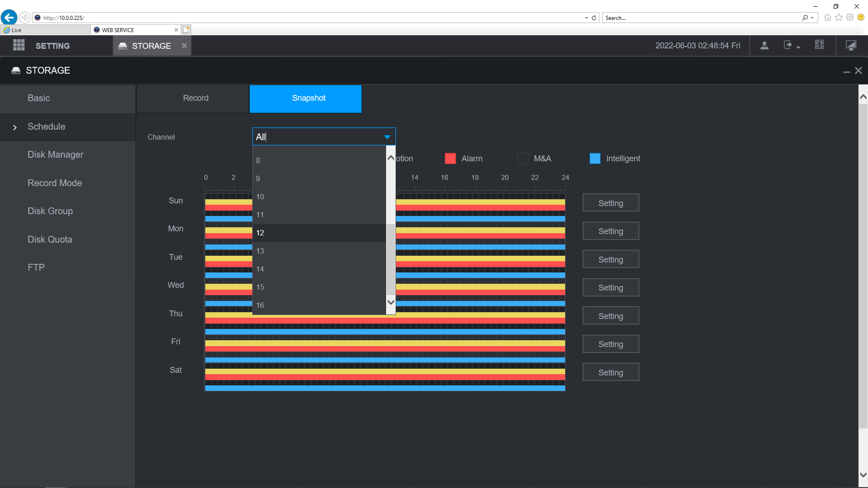Viewport: 868px width, 488px height.
Task: Open the browser favorites star icon
Action: [839, 17]
